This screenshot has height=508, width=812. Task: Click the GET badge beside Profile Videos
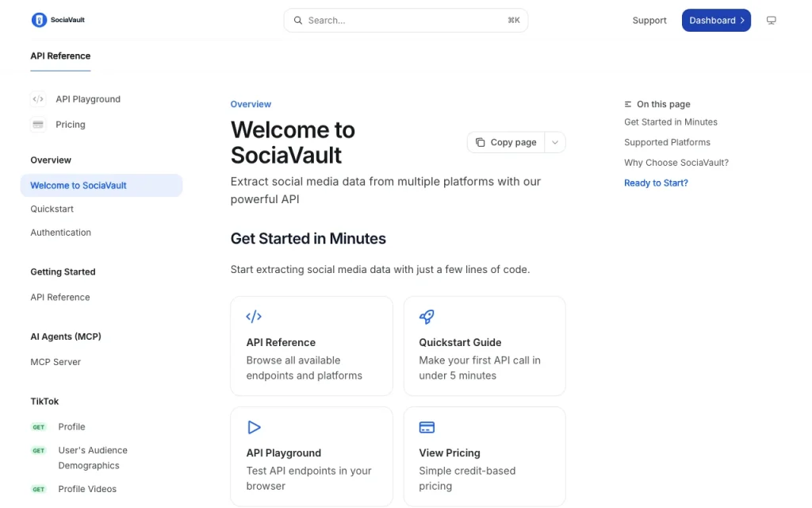39,489
